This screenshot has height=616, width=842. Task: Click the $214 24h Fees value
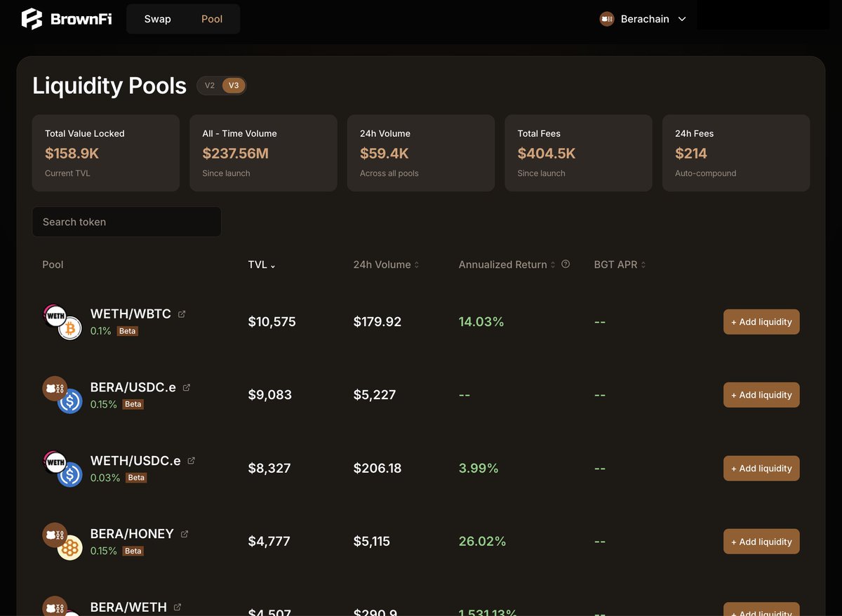pos(691,154)
